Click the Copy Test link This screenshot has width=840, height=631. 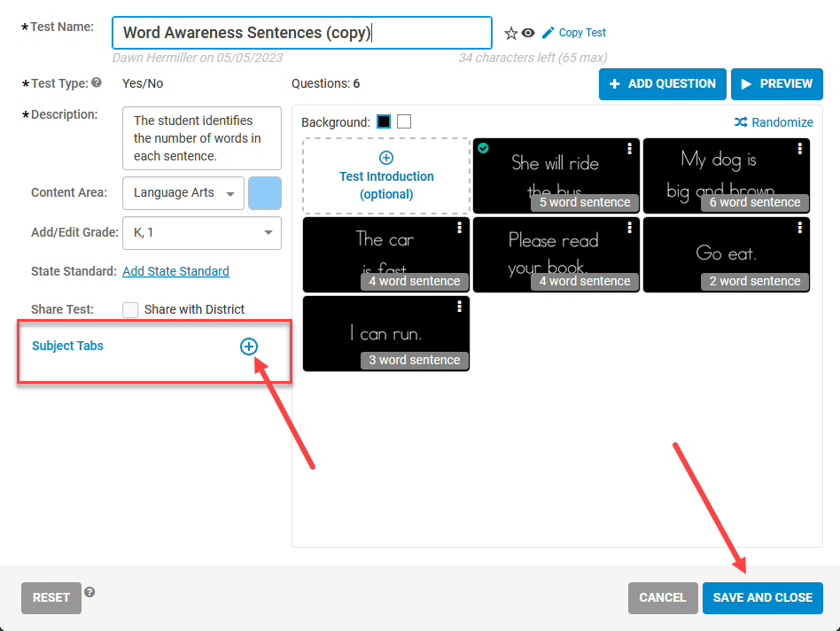point(582,33)
